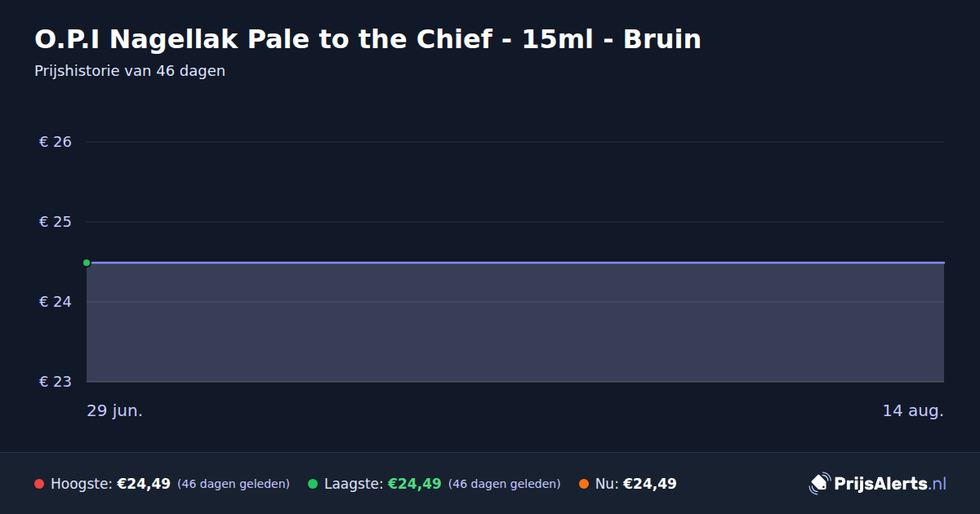Click the € 24 axis label
Screen dimensions: 980x514
click(x=56, y=302)
